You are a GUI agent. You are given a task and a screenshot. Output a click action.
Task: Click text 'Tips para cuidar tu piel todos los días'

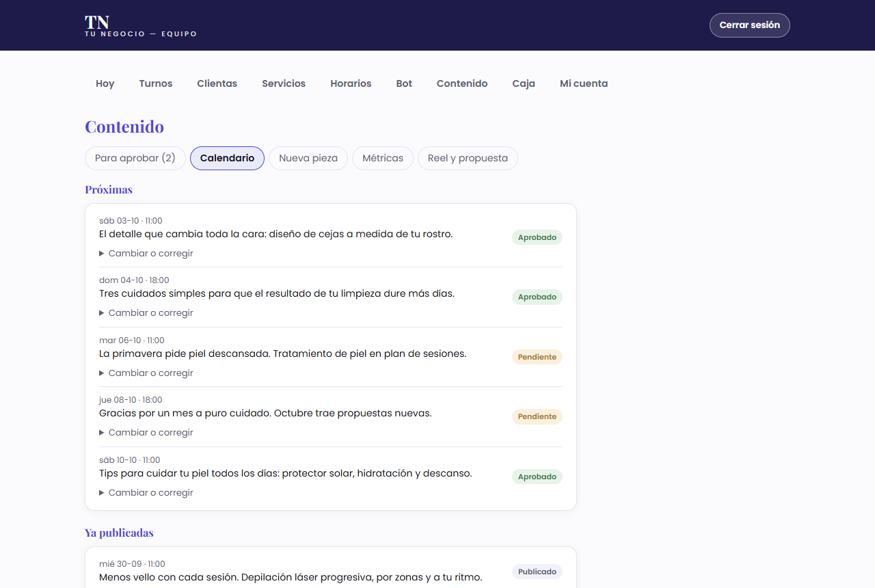pyautogui.click(x=189, y=473)
